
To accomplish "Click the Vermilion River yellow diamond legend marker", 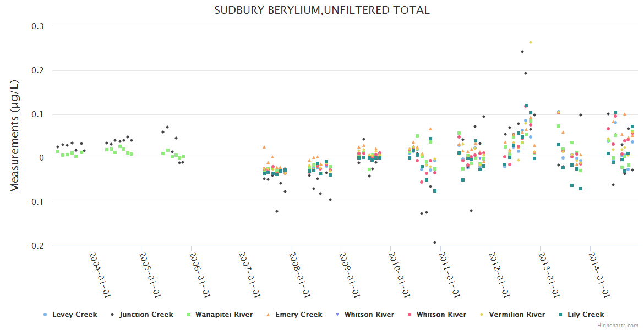I will (x=482, y=315).
